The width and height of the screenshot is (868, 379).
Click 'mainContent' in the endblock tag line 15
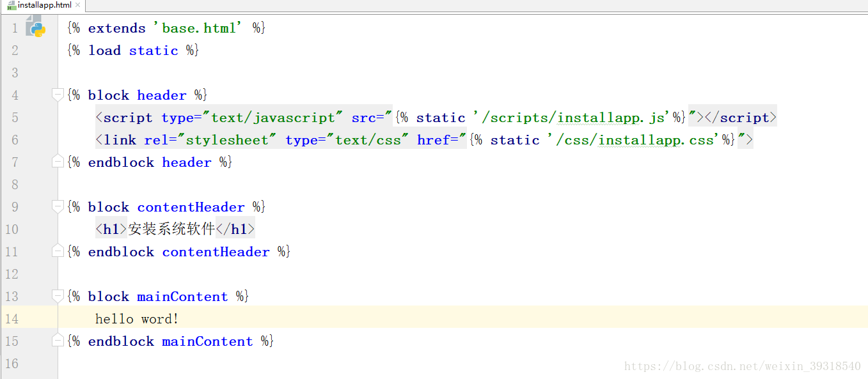[207, 341]
